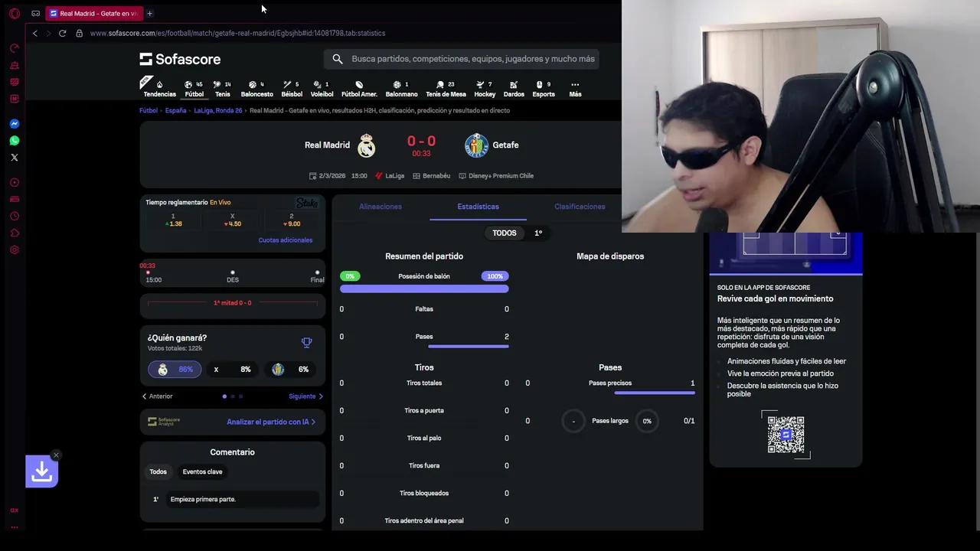980x551 pixels.
Task: Select the Balonmano sport category
Action: [x=401, y=89]
